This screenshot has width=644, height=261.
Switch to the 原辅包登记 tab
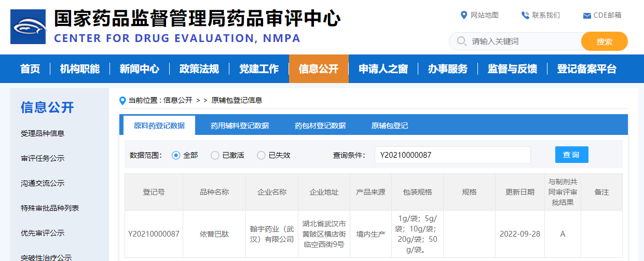pyautogui.click(x=389, y=126)
